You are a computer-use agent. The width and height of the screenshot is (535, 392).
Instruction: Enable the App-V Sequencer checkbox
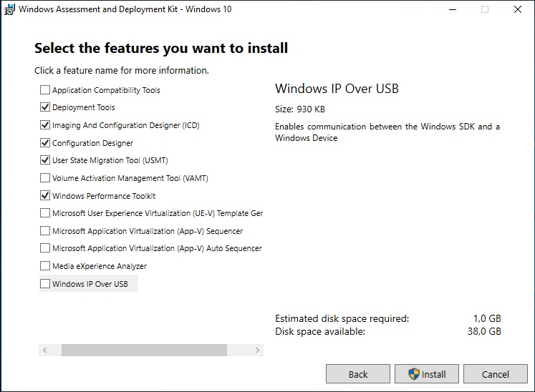tap(45, 231)
